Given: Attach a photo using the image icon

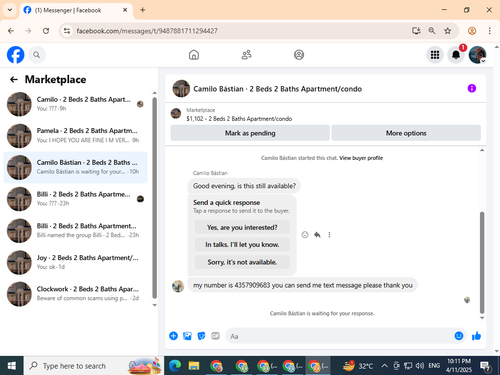Looking at the screenshot, I should point(187,336).
